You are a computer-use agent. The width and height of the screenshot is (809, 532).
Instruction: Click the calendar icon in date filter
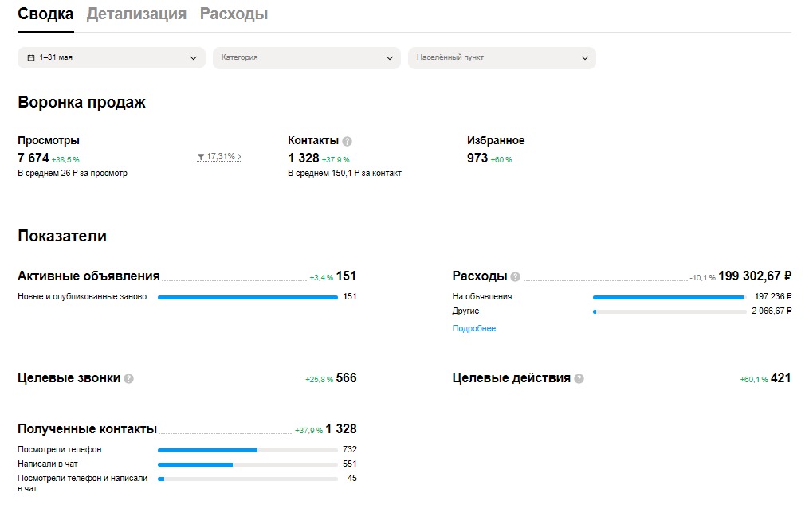(31, 58)
